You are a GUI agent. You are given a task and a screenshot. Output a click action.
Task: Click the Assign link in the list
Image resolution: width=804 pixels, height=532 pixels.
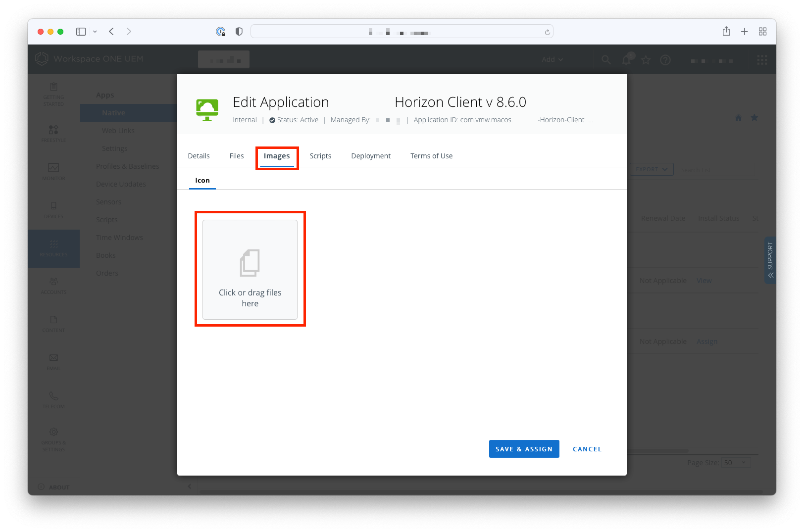point(707,341)
